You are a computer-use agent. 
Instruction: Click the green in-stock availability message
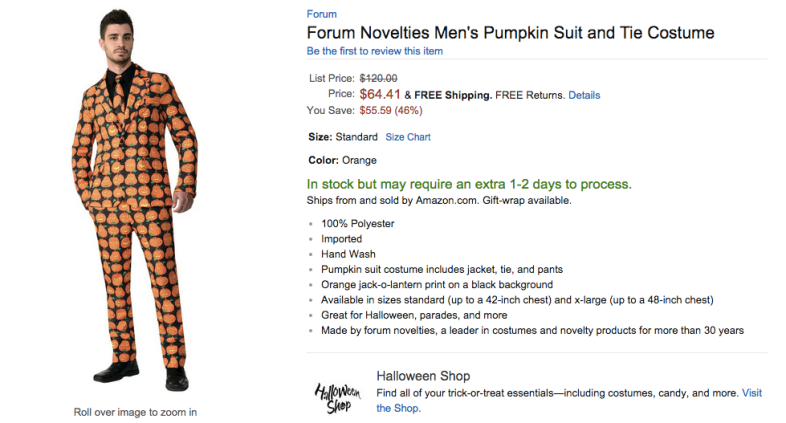coord(469,184)
